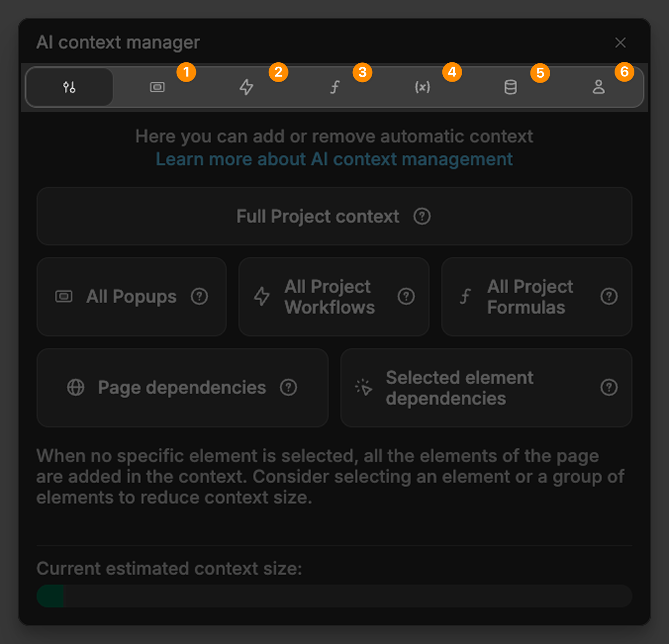Image resolution: width=669 pixels, height=644 pixels.
Task: Enable the All Popups context option
Action: click(131, 297)
